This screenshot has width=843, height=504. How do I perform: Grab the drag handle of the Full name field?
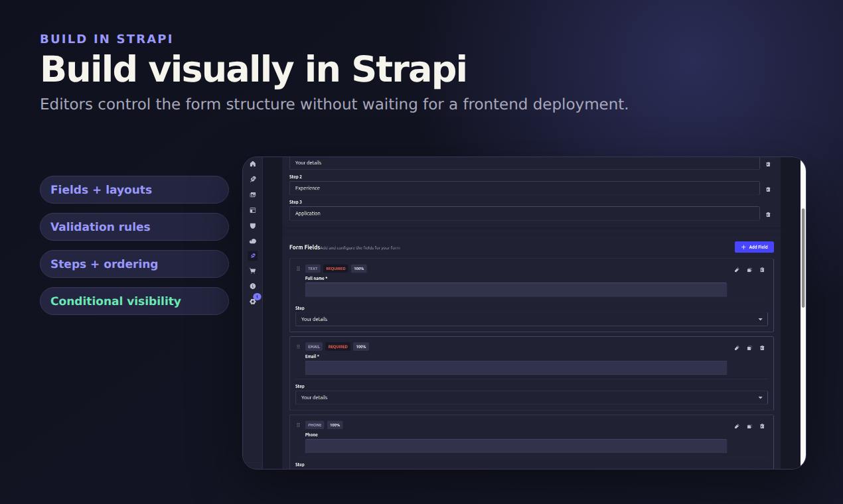click(x=298, y=269)
